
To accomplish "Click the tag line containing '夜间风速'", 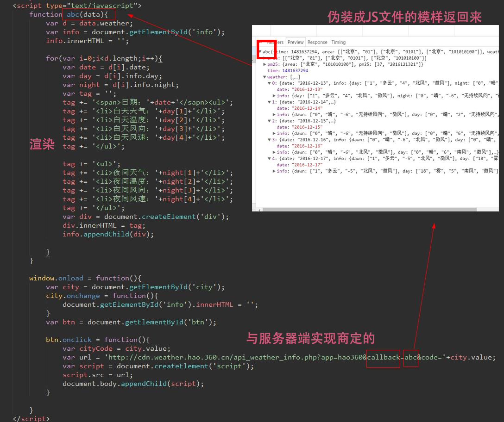I will 147,199.
